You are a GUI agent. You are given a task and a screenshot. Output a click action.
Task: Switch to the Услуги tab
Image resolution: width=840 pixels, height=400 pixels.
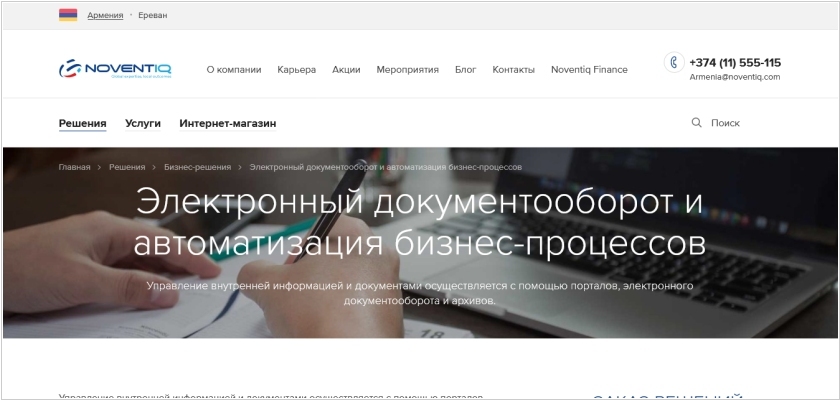point(143,124)
